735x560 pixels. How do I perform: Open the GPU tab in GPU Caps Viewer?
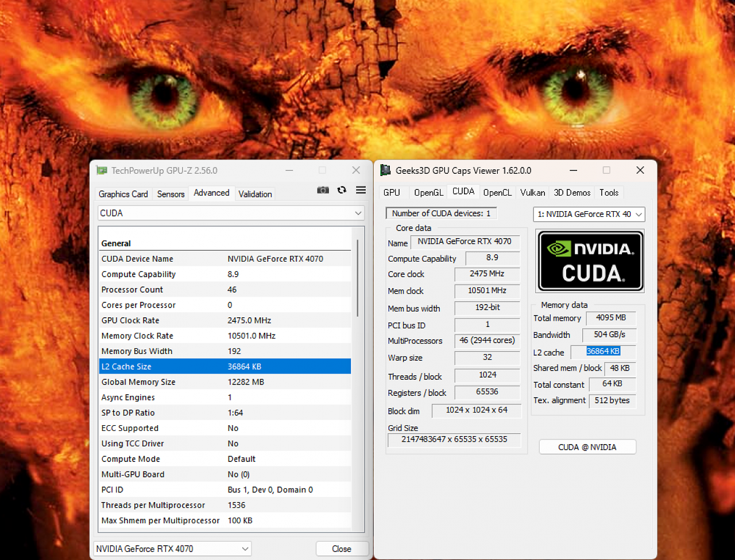click(392, 193)
